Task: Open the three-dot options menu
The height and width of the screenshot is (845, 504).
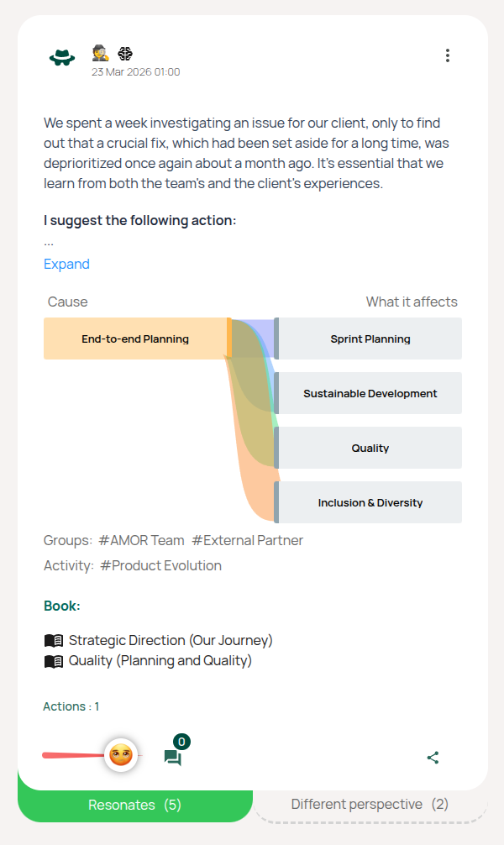Action: [x=448, y=55]
